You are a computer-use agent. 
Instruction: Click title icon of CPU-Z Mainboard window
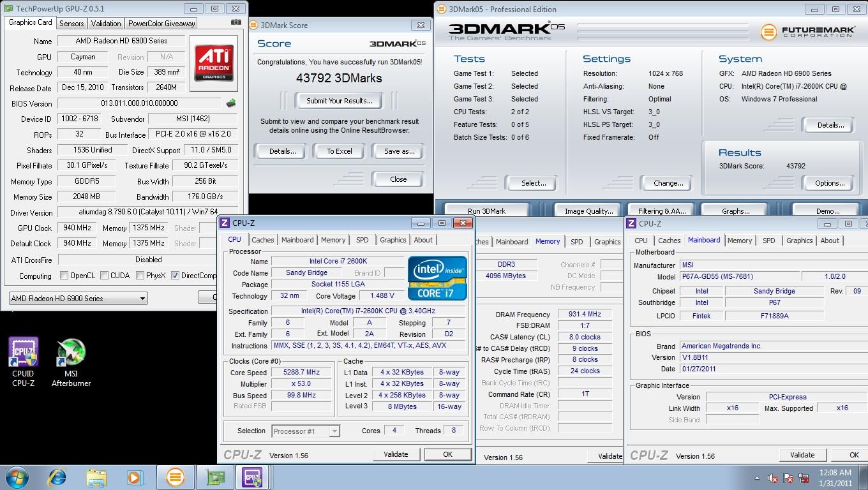[x=631, y=223]
